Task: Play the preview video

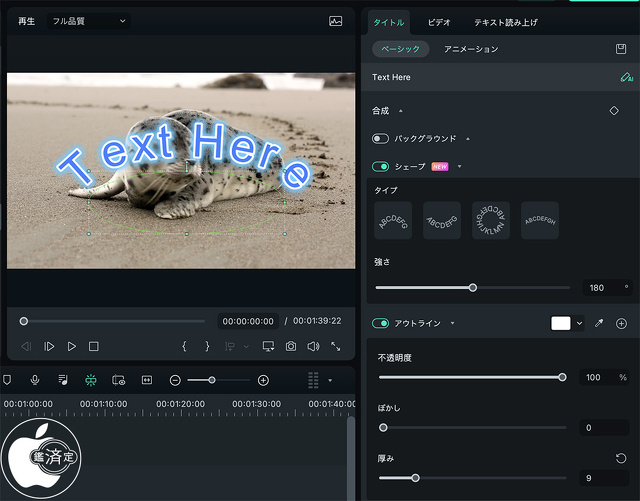Action: coord(71,347)
